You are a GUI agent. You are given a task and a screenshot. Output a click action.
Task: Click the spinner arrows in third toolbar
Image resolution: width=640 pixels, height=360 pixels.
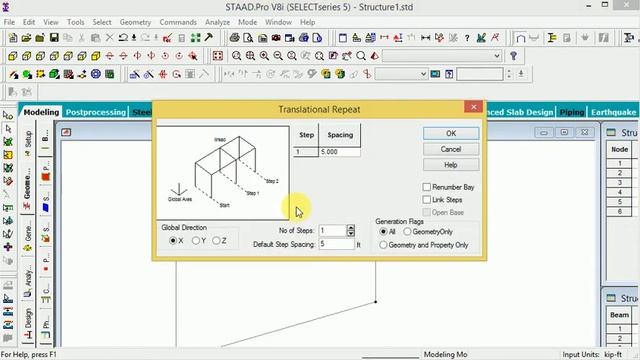click(509, 74)
